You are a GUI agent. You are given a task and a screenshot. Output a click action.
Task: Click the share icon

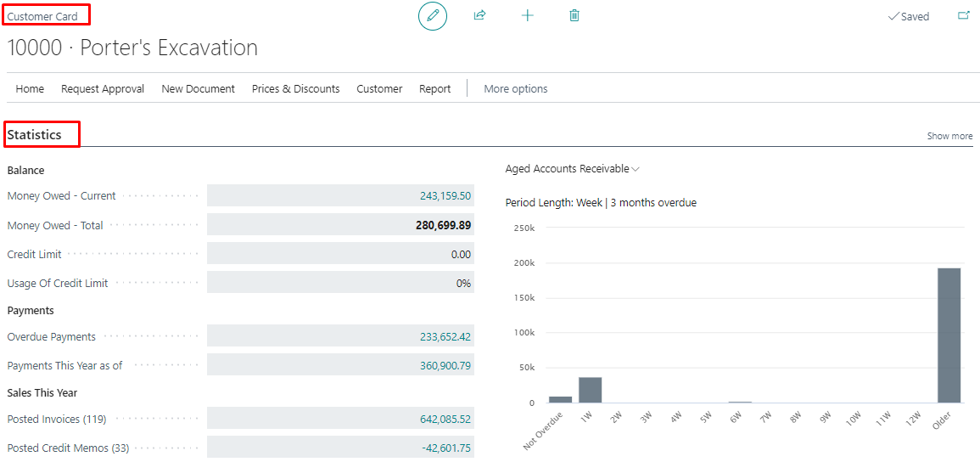coord(479,15)
